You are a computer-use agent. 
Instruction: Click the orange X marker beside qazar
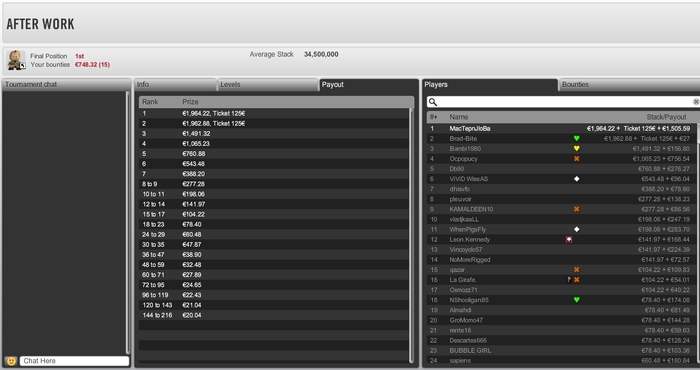(576, 270)
